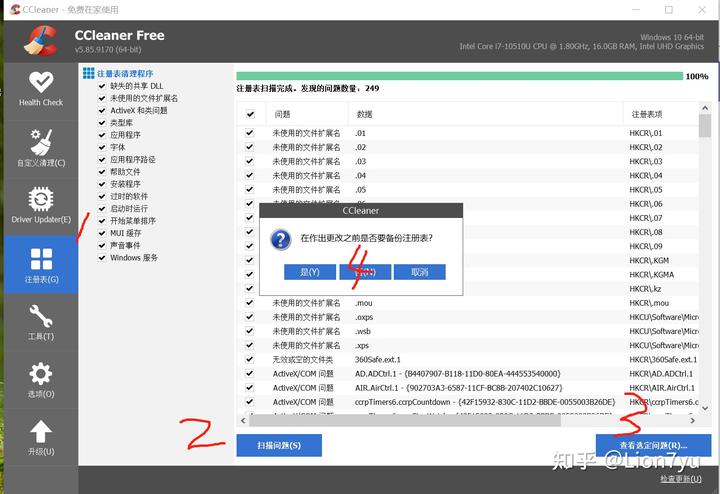The image size is (720, 494).
Task: Uncheck the 360Safe.ext.1 row checkbox
Action: (x=249, y=359)
